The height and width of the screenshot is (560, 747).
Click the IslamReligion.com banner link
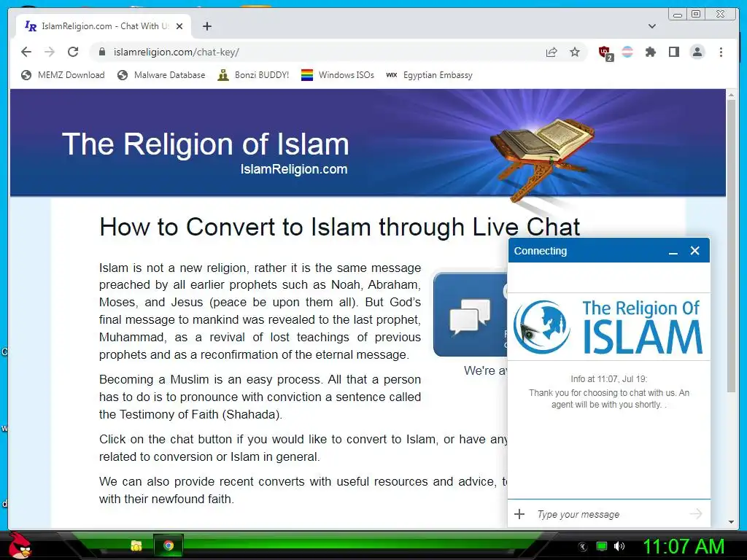coord(294,169)
